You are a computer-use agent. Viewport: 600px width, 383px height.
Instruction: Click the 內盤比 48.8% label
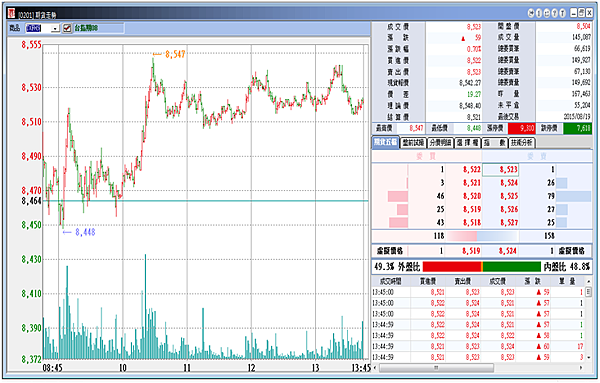[x=566, y=267]
